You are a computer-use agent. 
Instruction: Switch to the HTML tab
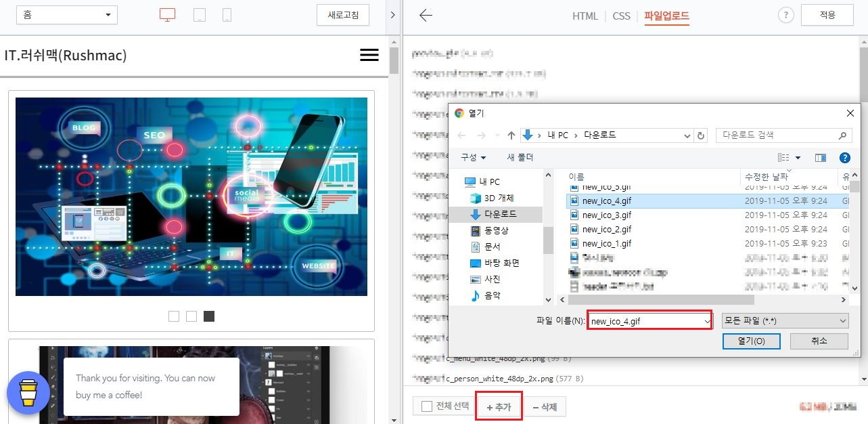click(585, 16)
